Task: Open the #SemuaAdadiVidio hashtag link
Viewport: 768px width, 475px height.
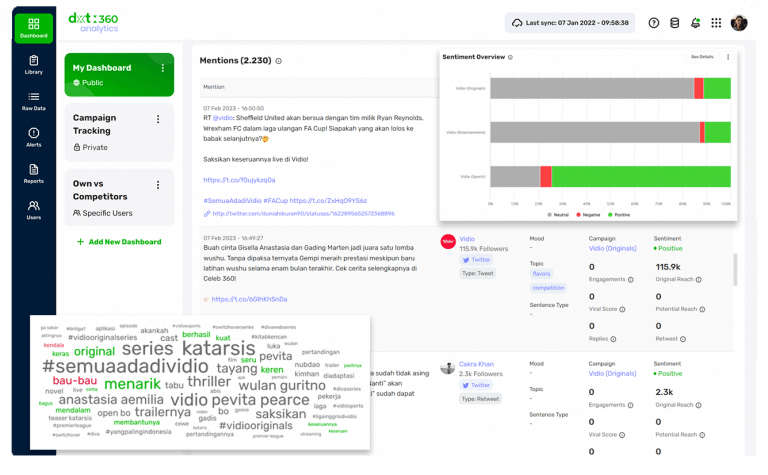Action: (x=232, y=201)
